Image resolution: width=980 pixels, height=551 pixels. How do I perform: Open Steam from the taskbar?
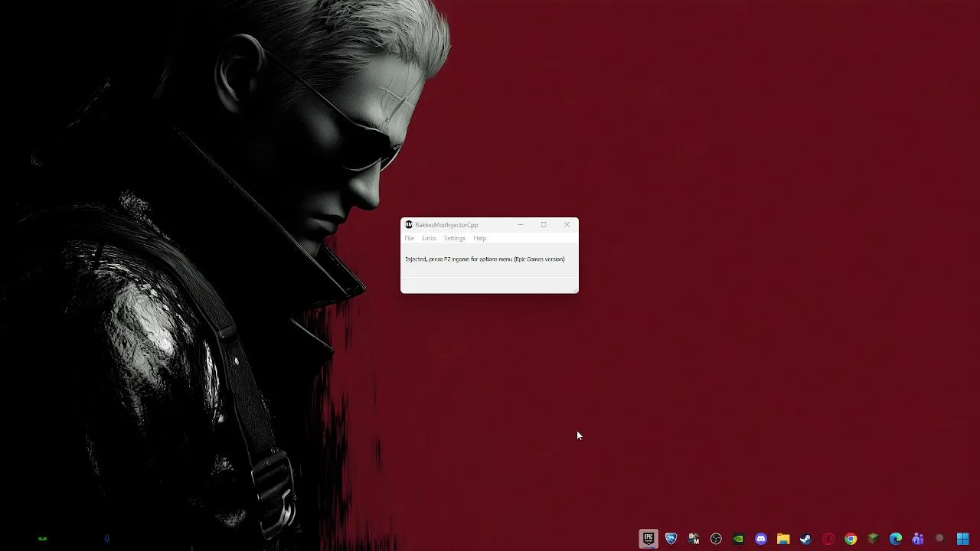805,539
